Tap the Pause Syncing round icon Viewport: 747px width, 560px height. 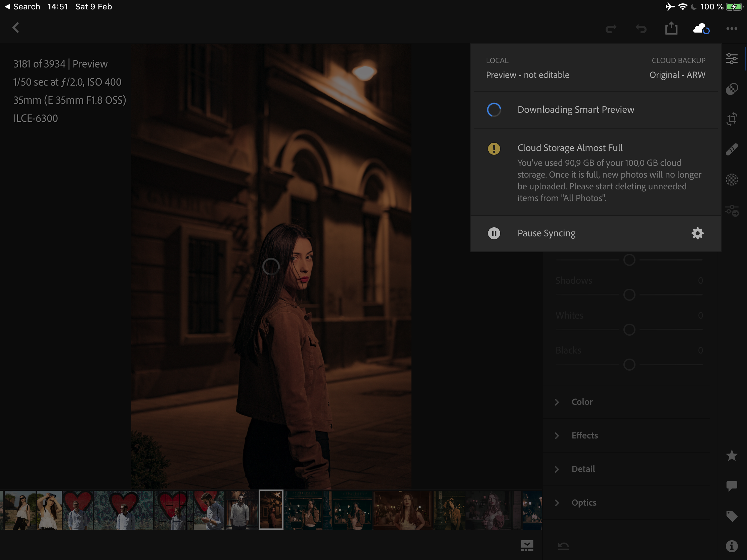tap(494, 233)
